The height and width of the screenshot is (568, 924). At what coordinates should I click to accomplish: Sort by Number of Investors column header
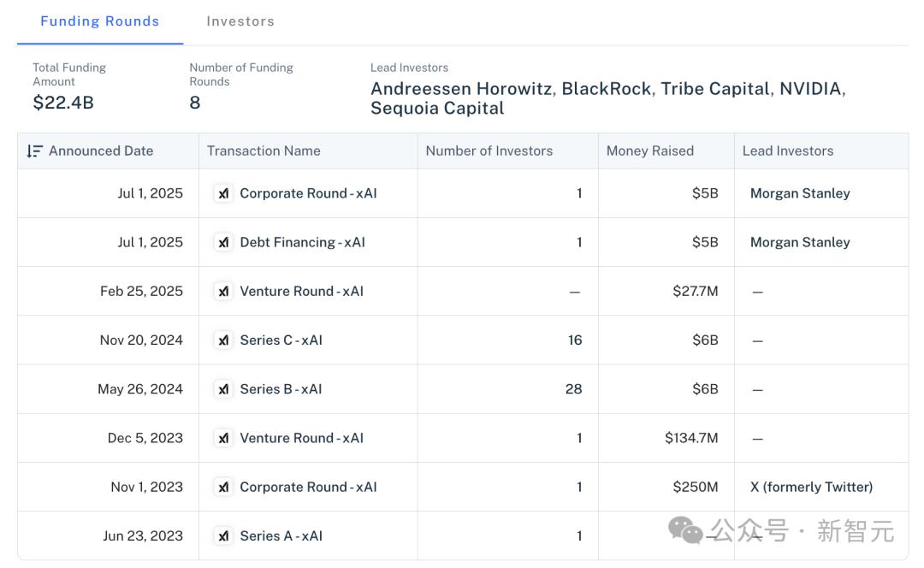pyautogui.click(x=489, y=151)
